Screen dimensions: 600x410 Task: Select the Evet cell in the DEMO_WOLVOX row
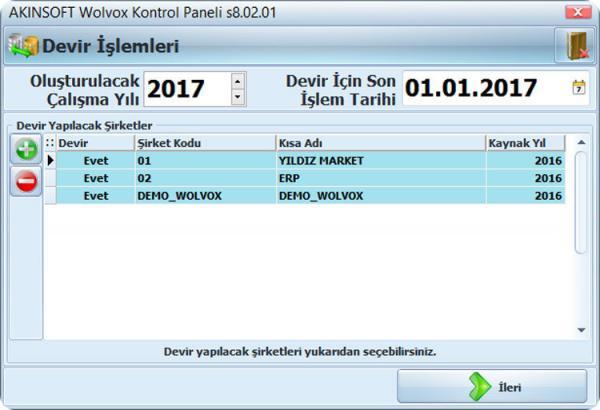[95, 196]
